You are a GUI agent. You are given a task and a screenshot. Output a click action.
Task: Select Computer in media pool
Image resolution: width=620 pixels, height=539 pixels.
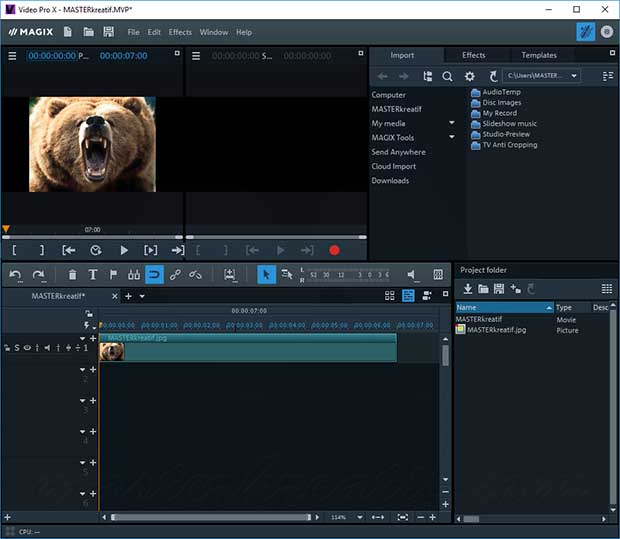[388, 95]
